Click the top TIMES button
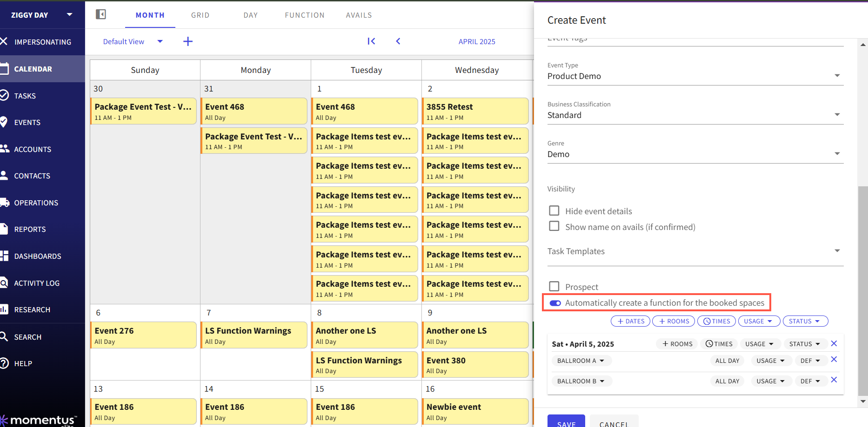The image size is (868, 427). coord(716,321)
